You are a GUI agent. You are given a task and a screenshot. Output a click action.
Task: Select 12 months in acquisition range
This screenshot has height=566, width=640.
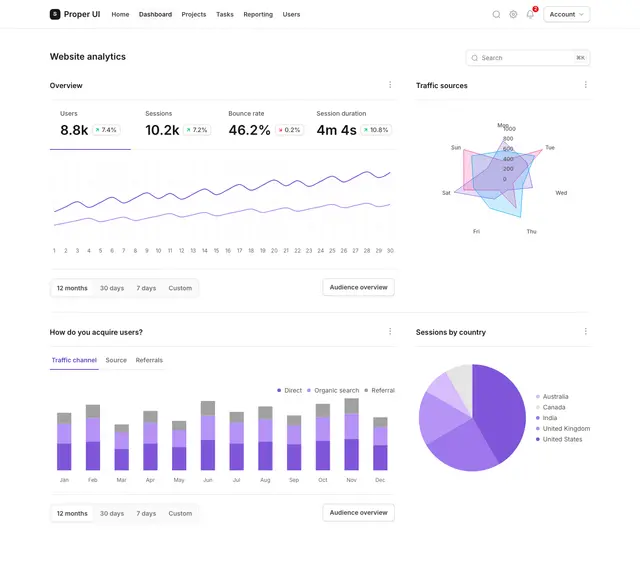[x=72, y=513]
